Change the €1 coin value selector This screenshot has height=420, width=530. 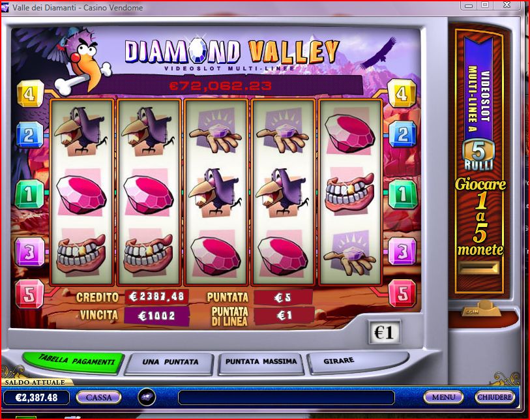click(384, 332)
